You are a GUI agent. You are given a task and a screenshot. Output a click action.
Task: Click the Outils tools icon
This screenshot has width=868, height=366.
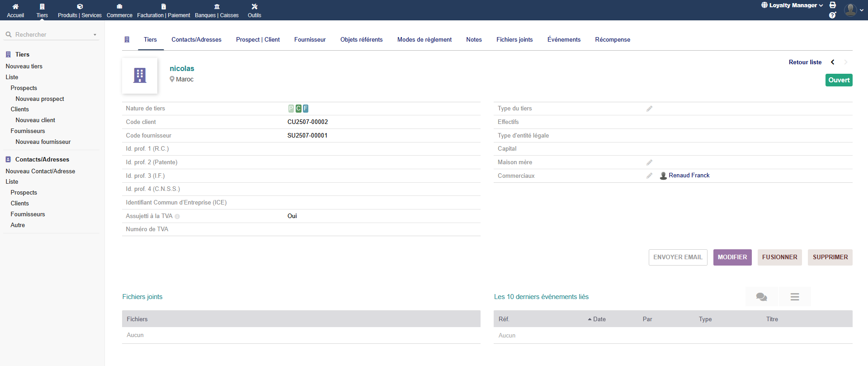pos(254,7)
